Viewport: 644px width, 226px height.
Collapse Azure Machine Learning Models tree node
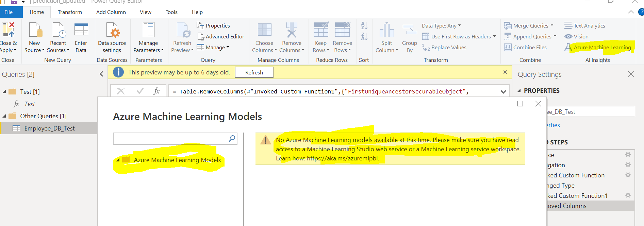[118, 160]
